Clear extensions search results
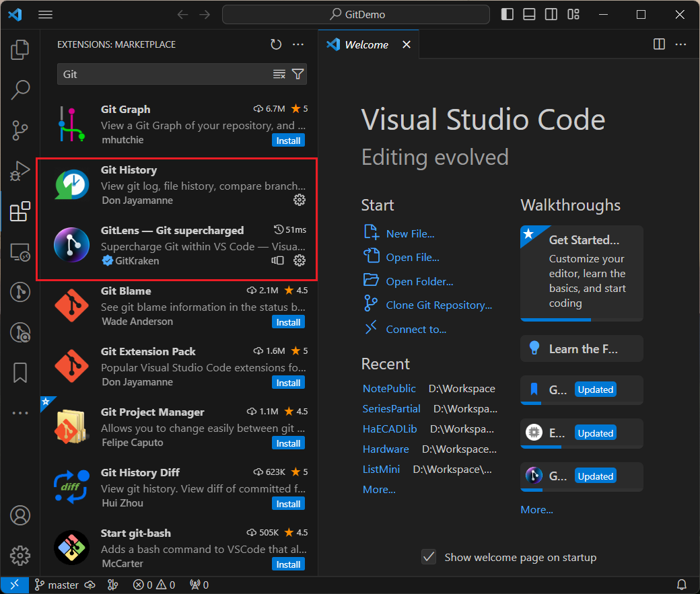700x594 pixels. pyautogui.click(x=279, y=74)
